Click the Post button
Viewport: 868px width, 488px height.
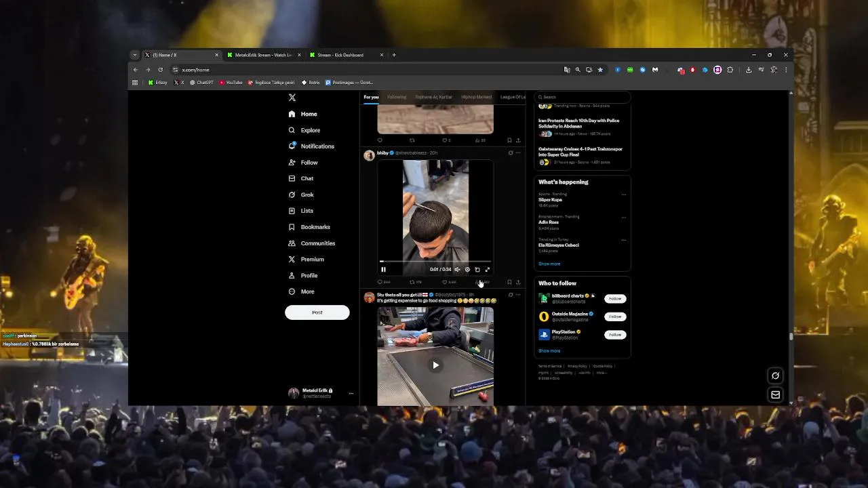pos(317,312)
